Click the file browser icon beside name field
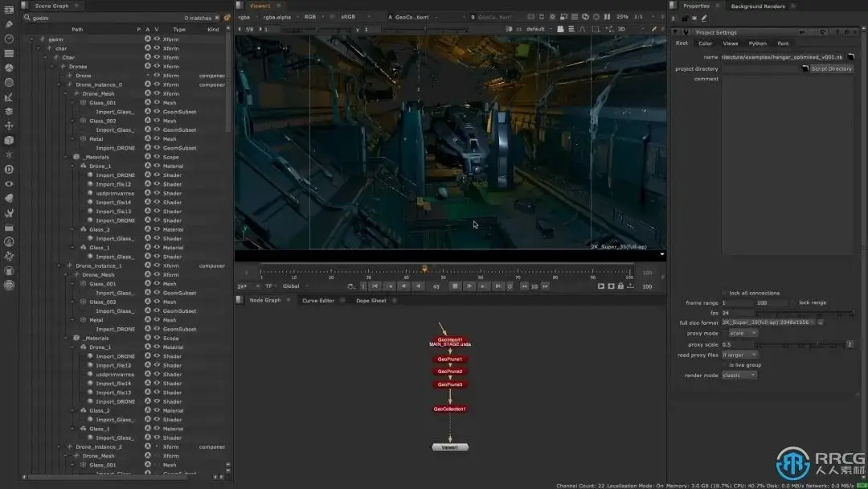This screenshot has width=868, height=489. pyautogui.click(x=851, y=57)
